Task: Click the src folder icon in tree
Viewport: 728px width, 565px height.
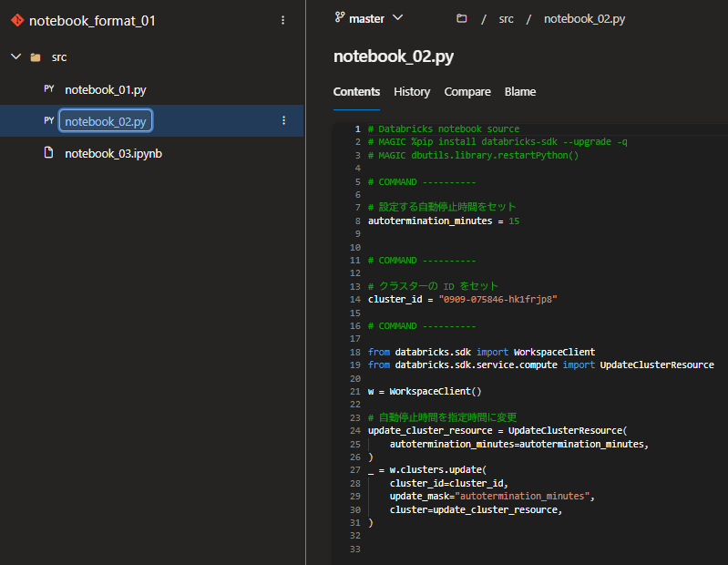Action: [x=36, y=57]
